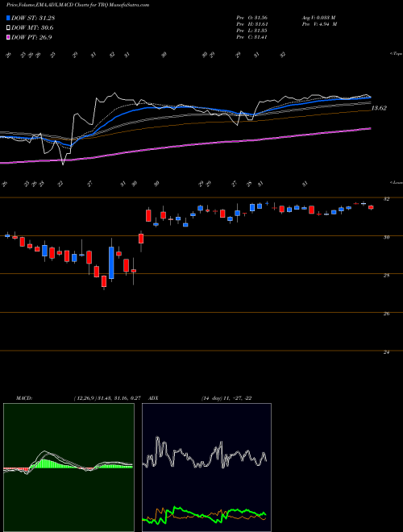Select the 'DOW ST: 31.28' legend text
The image size is (403, 532).
point(33,19)
